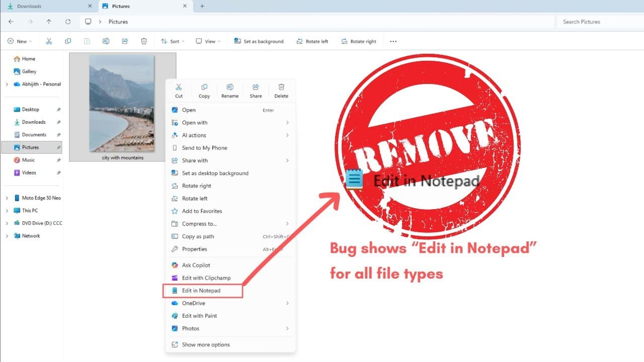
Task: Select Rotate right on the toolbar
Action: 359,41
